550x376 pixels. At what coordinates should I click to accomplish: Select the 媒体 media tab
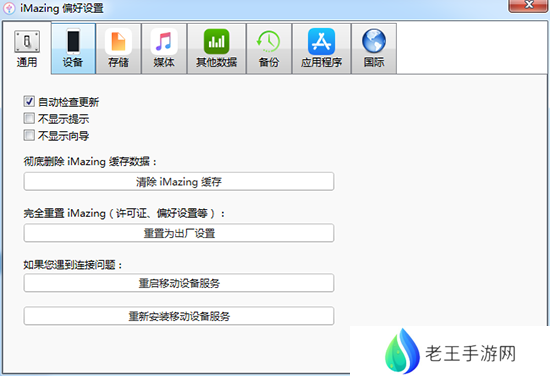tap(164, 48)
